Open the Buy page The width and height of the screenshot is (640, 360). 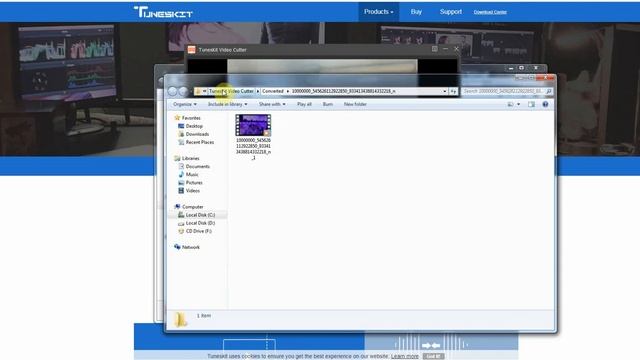tap(416, 12)
